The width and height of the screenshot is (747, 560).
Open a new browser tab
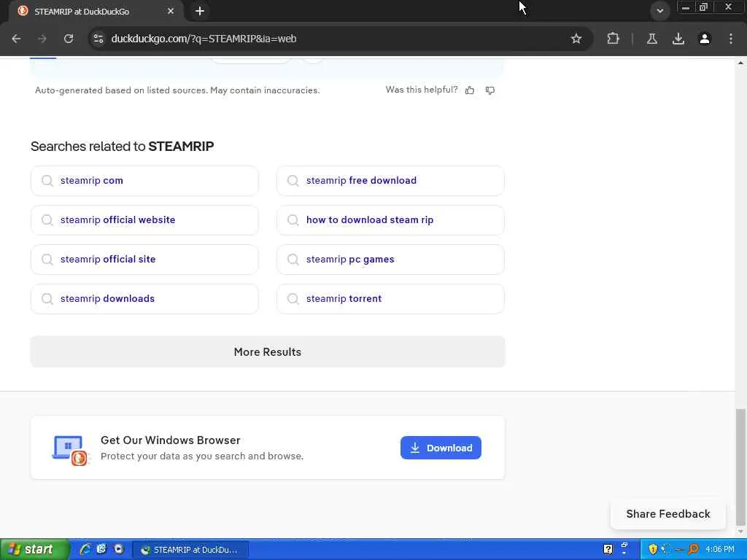(200, 11)
